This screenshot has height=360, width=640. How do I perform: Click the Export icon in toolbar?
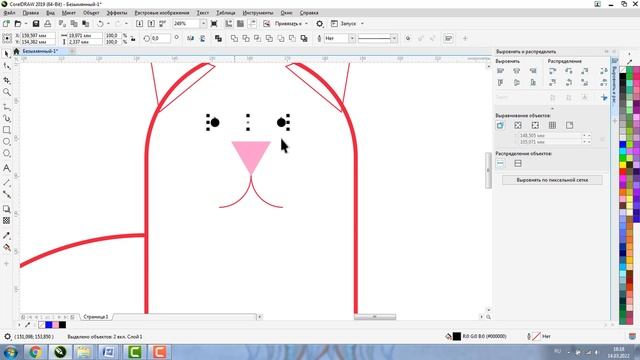coord(151,24)
